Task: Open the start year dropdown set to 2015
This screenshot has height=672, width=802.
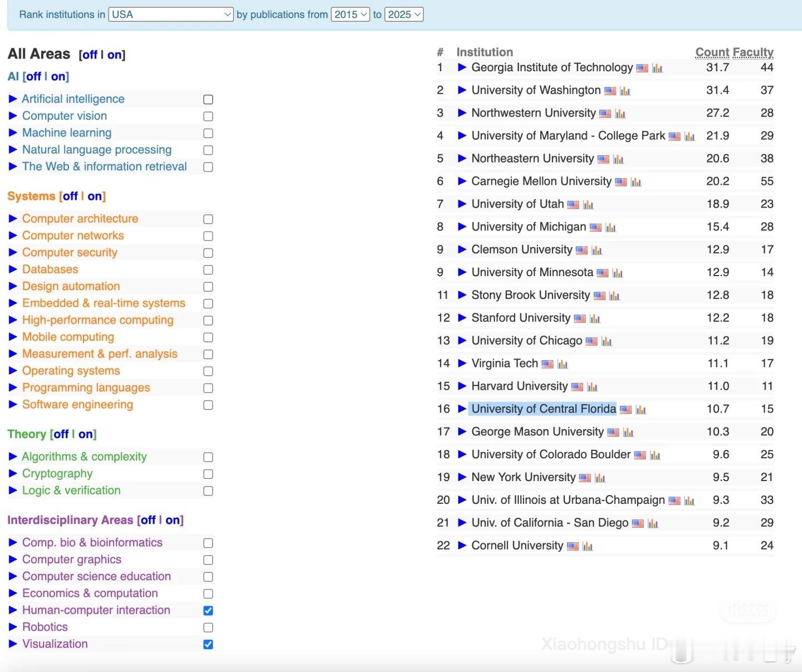Action: pyautogui.click(x=350, y=14)
